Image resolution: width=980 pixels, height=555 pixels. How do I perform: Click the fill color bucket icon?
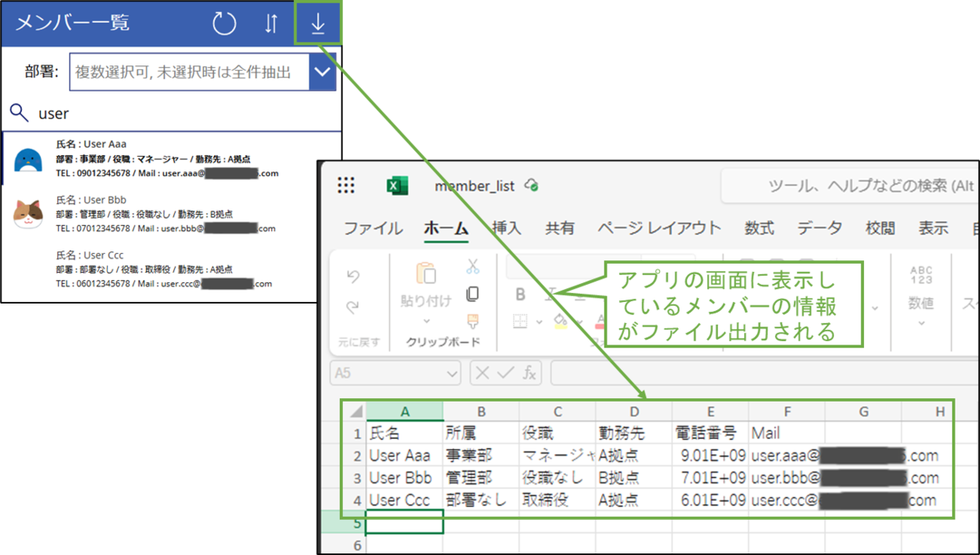(560, 320)
